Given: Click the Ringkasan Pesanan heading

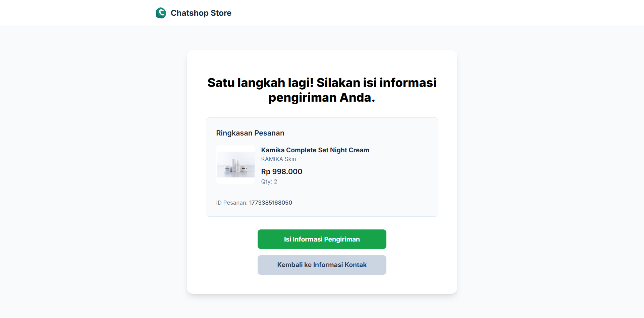Looking at the screenshot, I should pyautogui.click(x=250, y=133).
